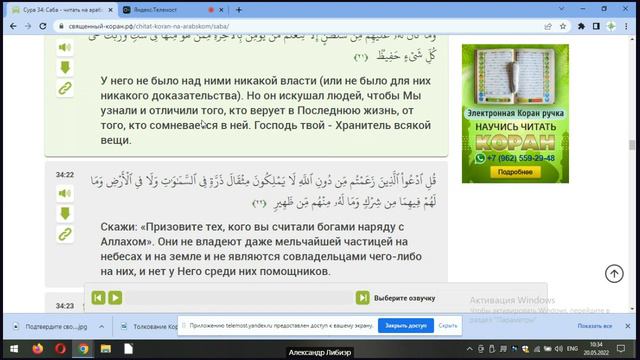This screenshot has height=360, width=640.
Task: Open File Explorer from the taskbar
Action: tap(106, 349)
